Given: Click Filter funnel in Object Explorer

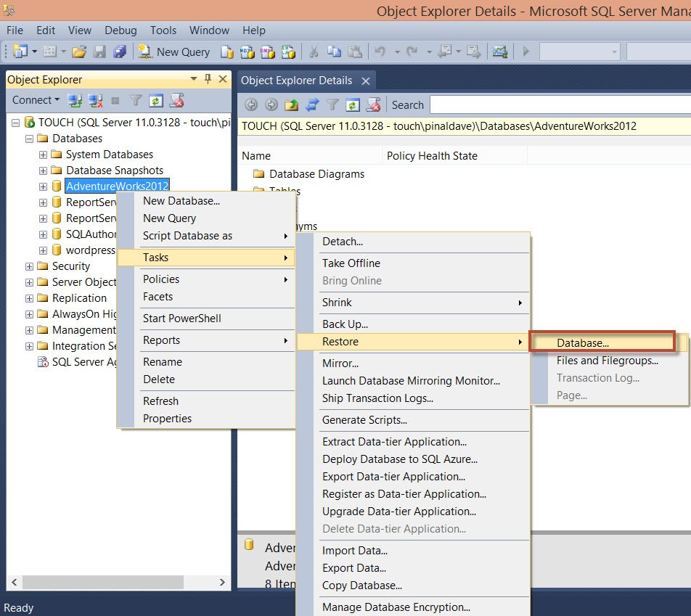Looking at the screenshot, I should point(136,101).
